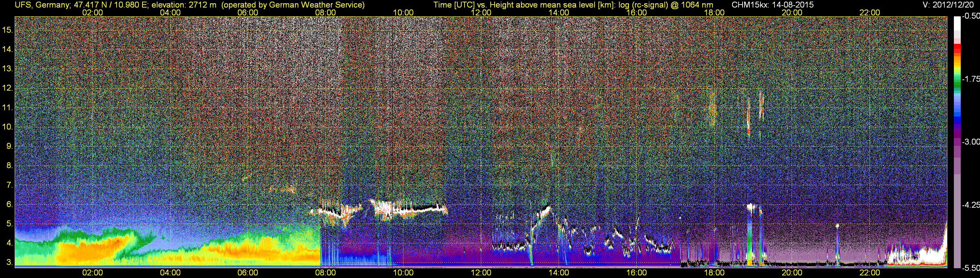Click the '10:00' label on the upper time axis
The height and width of the screenshot is (278, 980).
pos(403,12)
